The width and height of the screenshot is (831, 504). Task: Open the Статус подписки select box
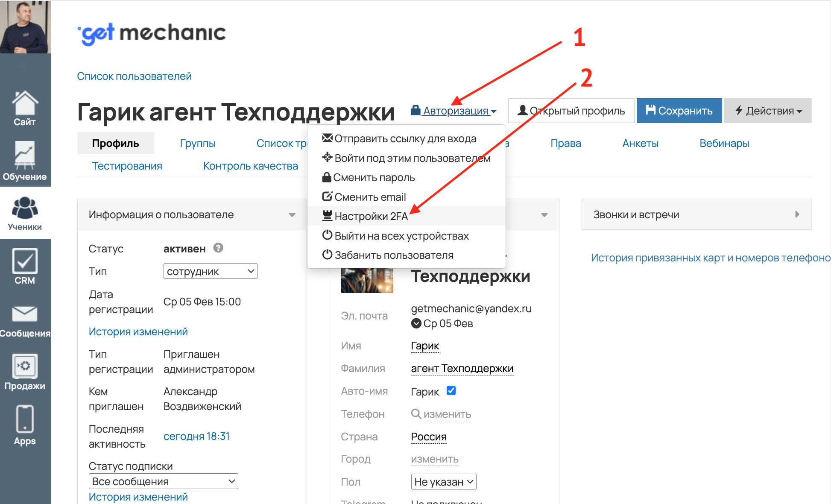(163, 481)
